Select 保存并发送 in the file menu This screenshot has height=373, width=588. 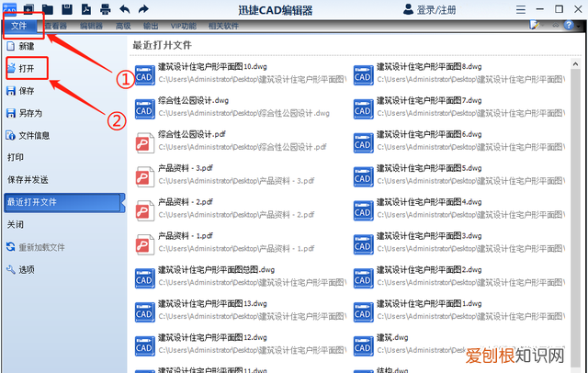28,179
